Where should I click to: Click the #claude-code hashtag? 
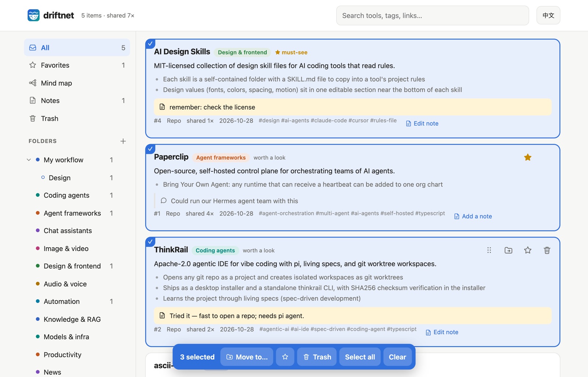pyautogui.click(x=329, y=121)
